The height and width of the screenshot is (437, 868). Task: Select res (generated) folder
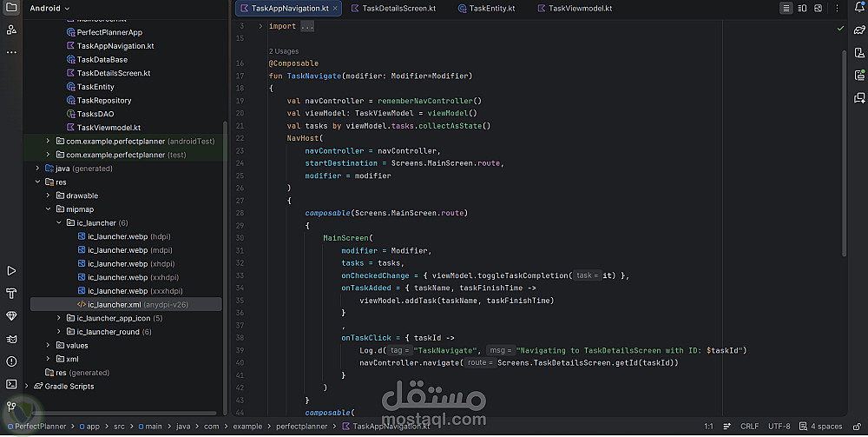tap(77, 373)
